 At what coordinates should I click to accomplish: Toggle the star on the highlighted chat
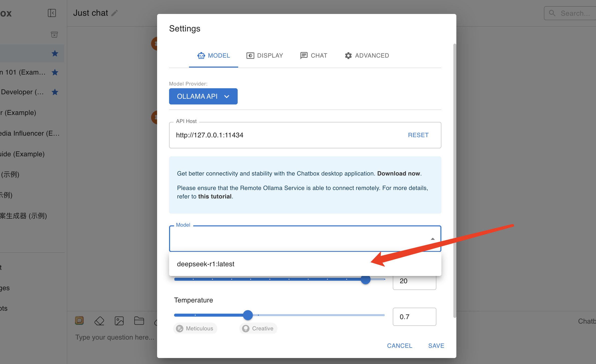click(x=55, y=53)
